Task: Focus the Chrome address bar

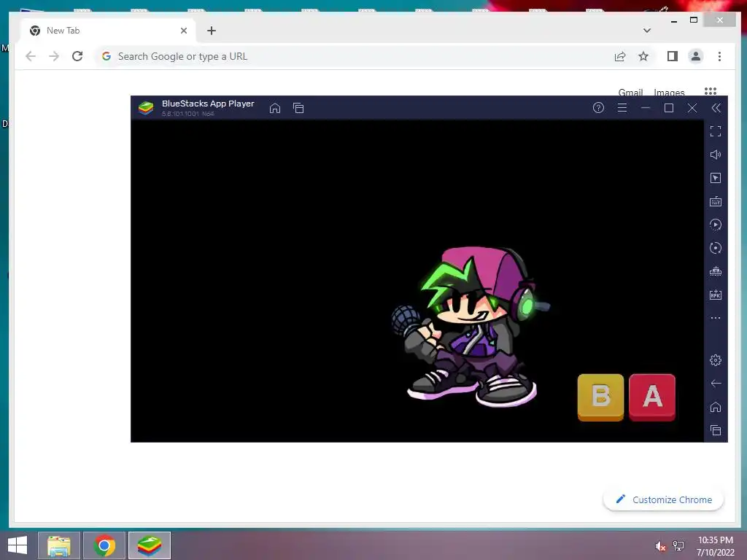Action: click(352, 56)
